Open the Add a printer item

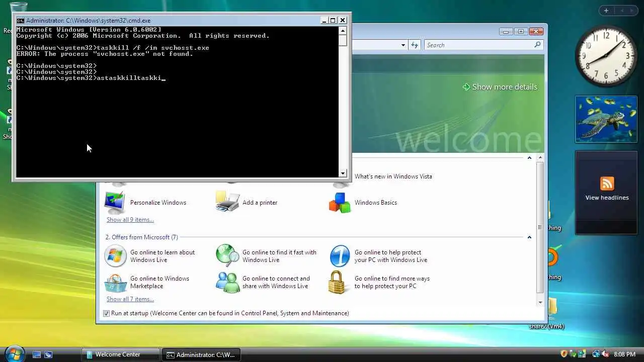[x=247, y=203]
